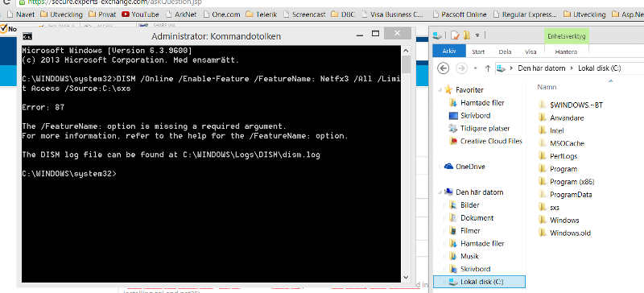Open the quick access toolbar dropdown arrow

[x=477, y=35]
